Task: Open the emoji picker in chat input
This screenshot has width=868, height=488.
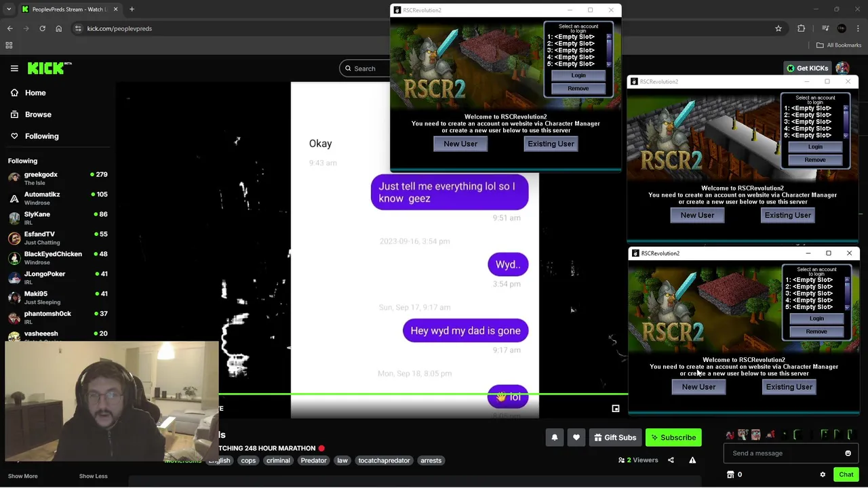Action: (848, 453)
